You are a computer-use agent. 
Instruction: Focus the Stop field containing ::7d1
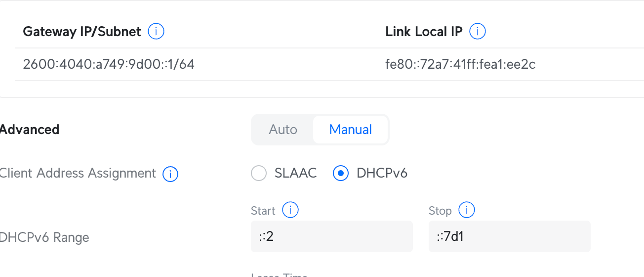coord(509,236)
